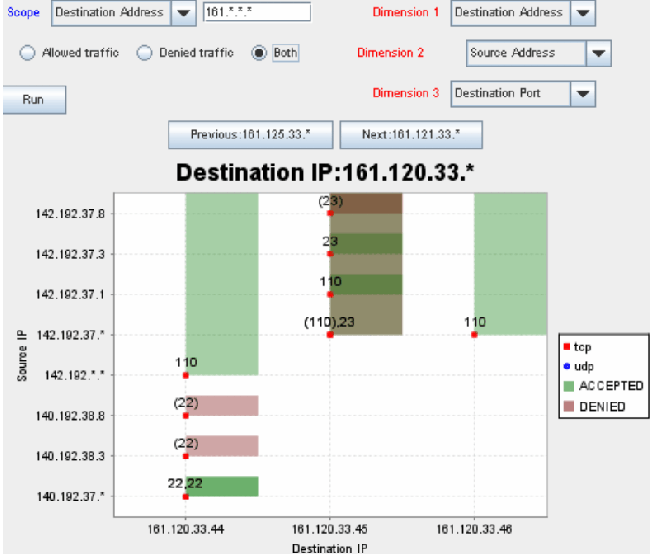Open the Dimension 3 Destination Port dropdown
This screenshot has height=557, width=651.
(583, 93)
